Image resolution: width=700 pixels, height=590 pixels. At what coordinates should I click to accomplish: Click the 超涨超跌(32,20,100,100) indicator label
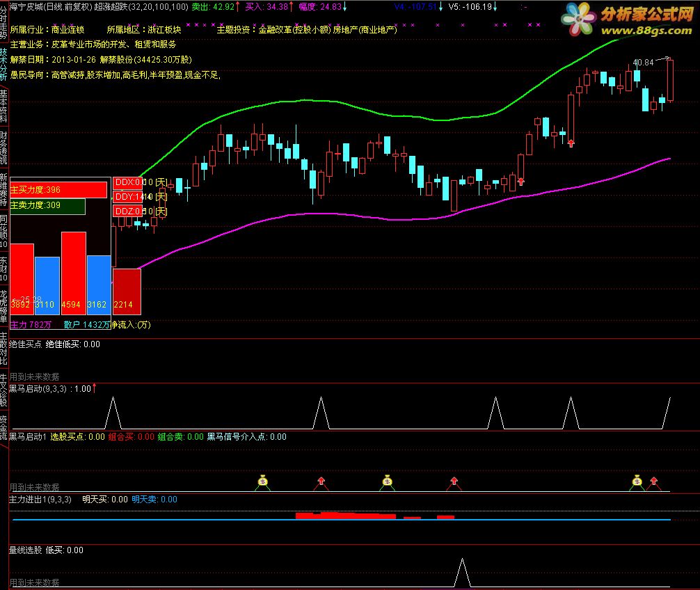pos(141,7)
